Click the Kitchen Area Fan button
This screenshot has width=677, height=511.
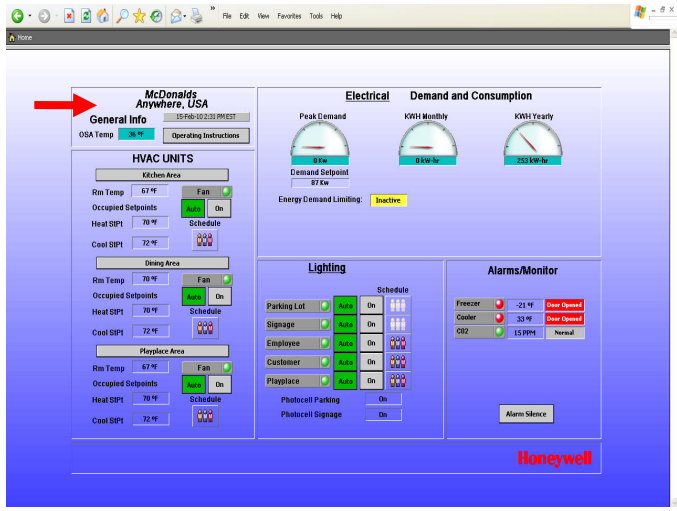click(207, 192)
